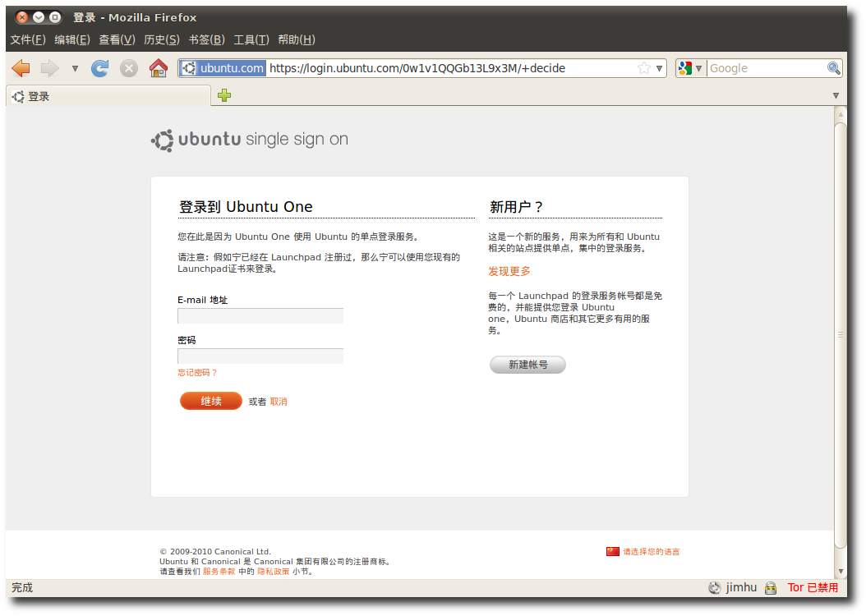
Task: Click the orange 继续 button
Action: [x=211, y=402]
